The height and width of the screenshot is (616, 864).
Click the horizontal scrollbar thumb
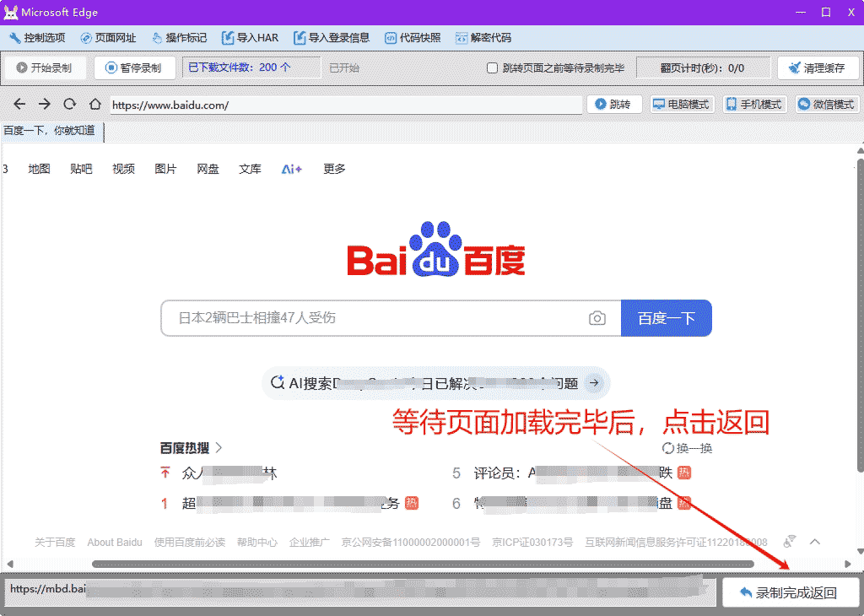[x=423, y=564]
